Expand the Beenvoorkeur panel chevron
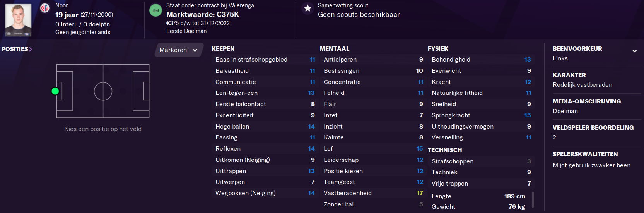Image resolution: width=644 pixels, height=213 pixels. coord(634,51)
